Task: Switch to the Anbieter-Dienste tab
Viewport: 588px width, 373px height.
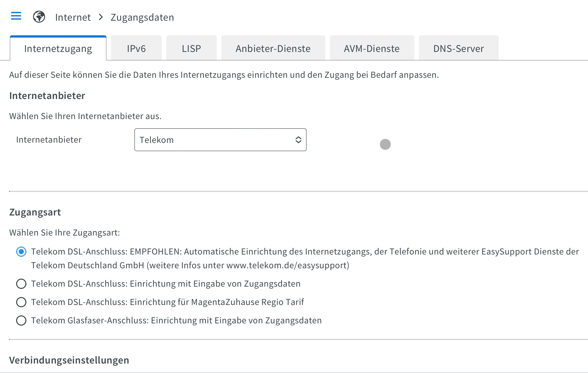Action: pyautogui.click(x=273, y=48)
